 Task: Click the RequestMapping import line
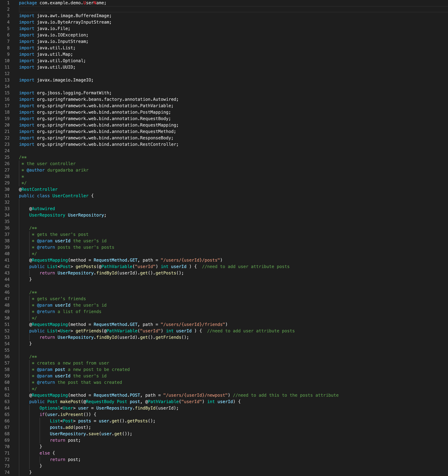pyautogui.click(x=99, y=125)
